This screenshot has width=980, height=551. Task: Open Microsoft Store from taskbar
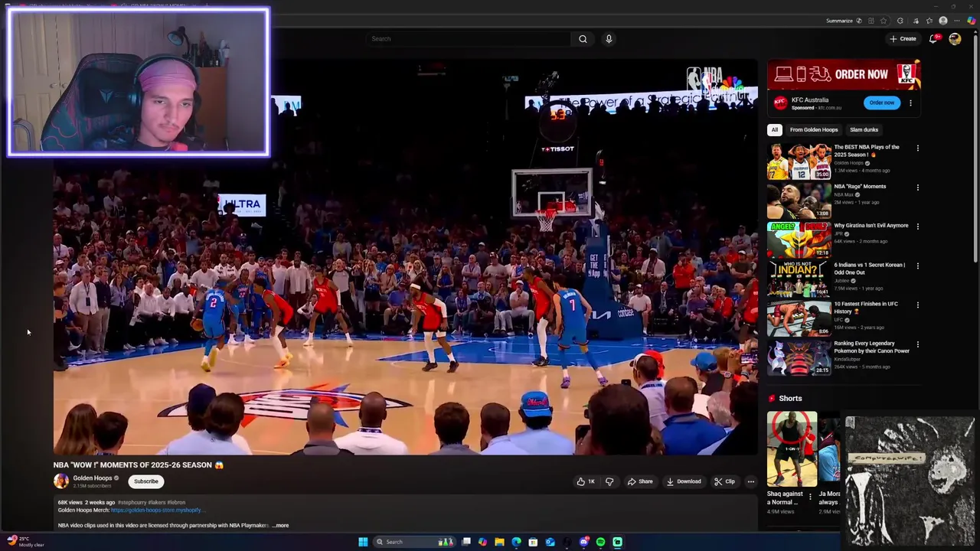[x=533, y=542]
